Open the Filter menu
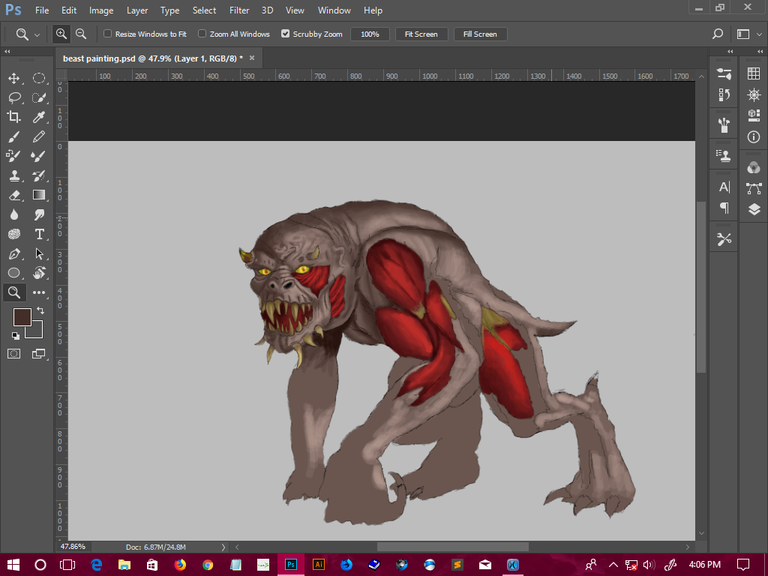768x576 pixels. 239,10
